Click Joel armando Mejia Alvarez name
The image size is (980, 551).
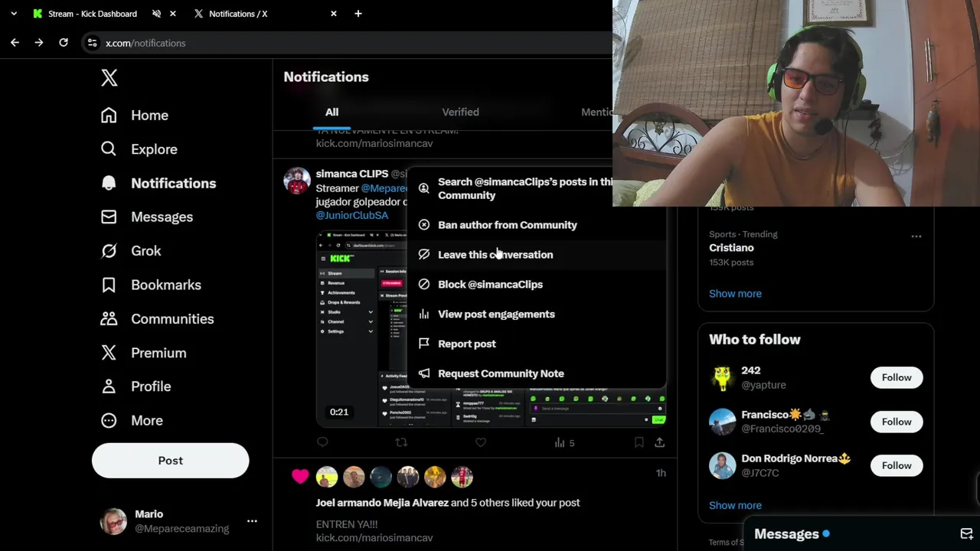382,503
